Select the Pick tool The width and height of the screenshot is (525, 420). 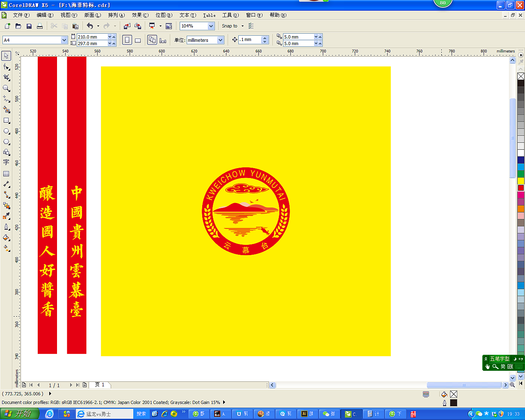(6, 55)
